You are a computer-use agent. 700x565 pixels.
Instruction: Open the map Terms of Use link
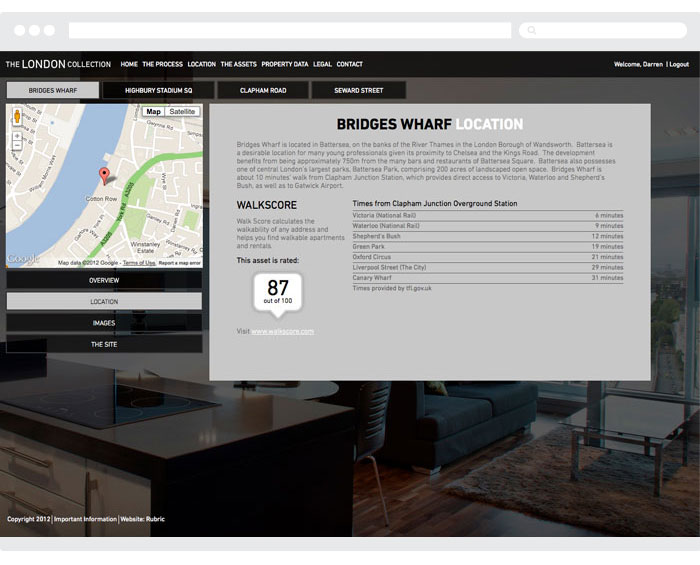(139, 263)
